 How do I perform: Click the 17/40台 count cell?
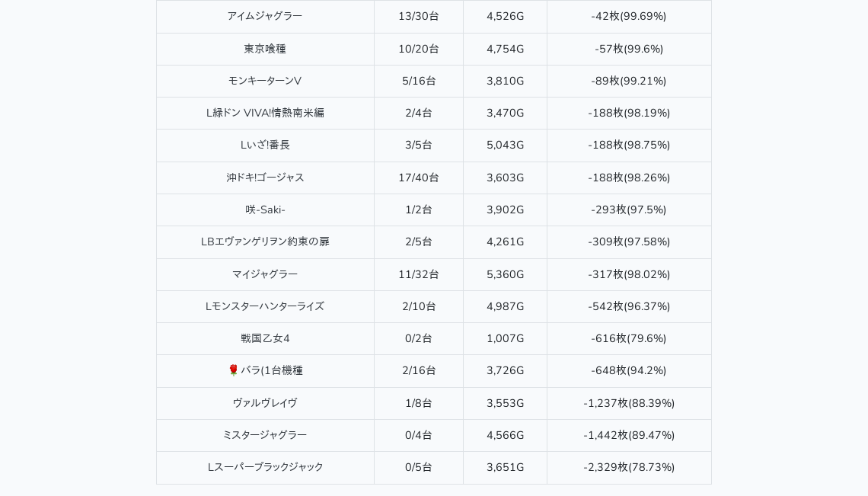[x=419, y=178]
